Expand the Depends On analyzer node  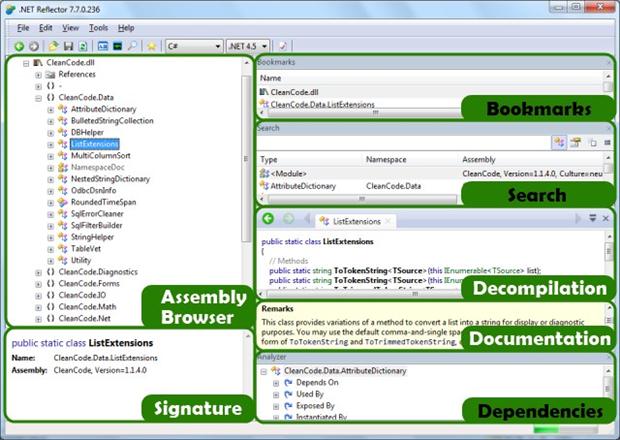pos(276,383)
